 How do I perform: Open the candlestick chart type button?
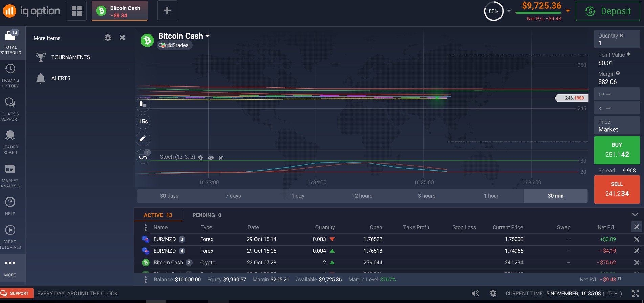pyautogui.click(x=143, y=104)
